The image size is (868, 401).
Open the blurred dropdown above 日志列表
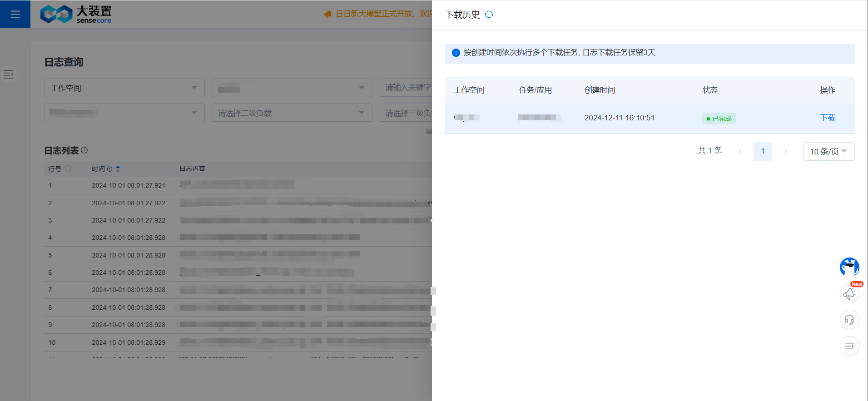coord(124,113)
